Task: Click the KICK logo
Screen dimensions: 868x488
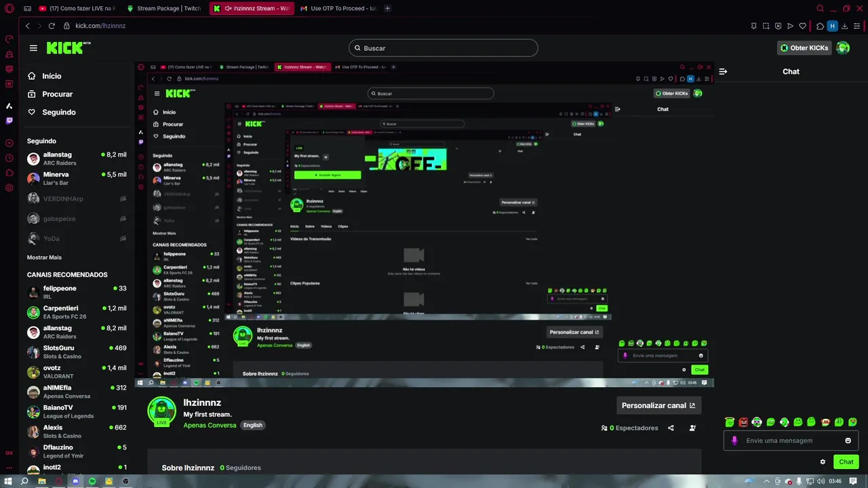Action: (x=68, y=47)
